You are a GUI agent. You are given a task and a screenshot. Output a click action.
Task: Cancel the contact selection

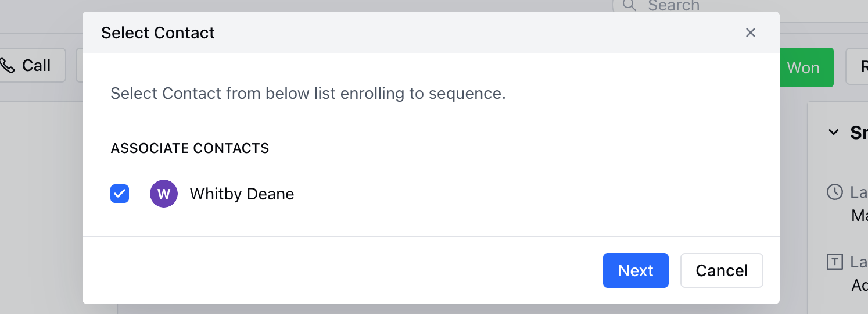point(722,270)
